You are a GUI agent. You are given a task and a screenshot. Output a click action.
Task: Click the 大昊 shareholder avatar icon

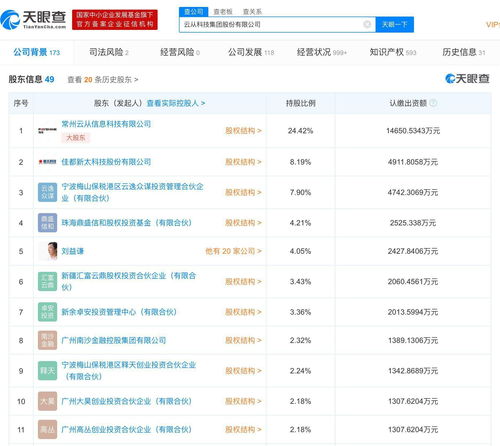click(x=47, y=401)
